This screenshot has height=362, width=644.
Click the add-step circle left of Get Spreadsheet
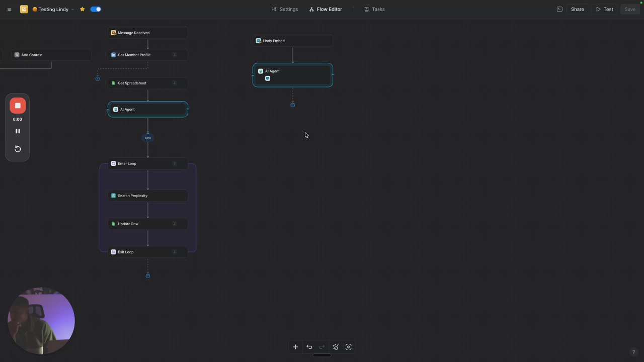[98, 78]
